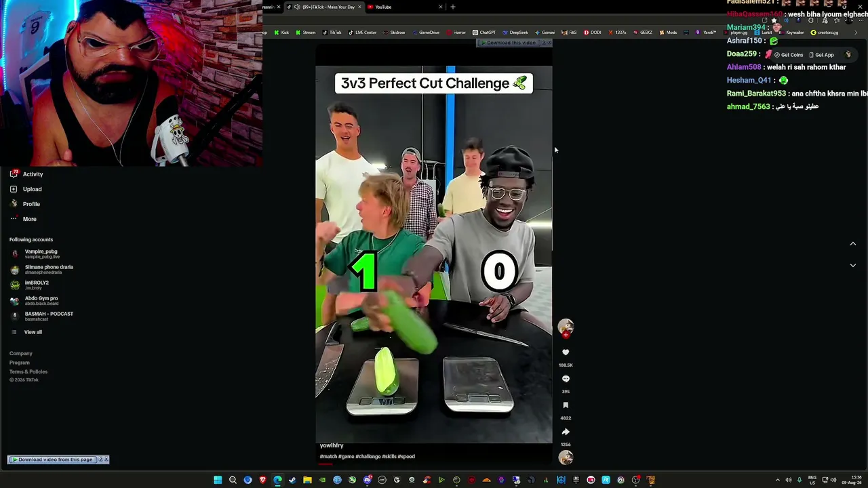Go to previous video with up chevron
The image size is (868, 488).
[853, 243]
